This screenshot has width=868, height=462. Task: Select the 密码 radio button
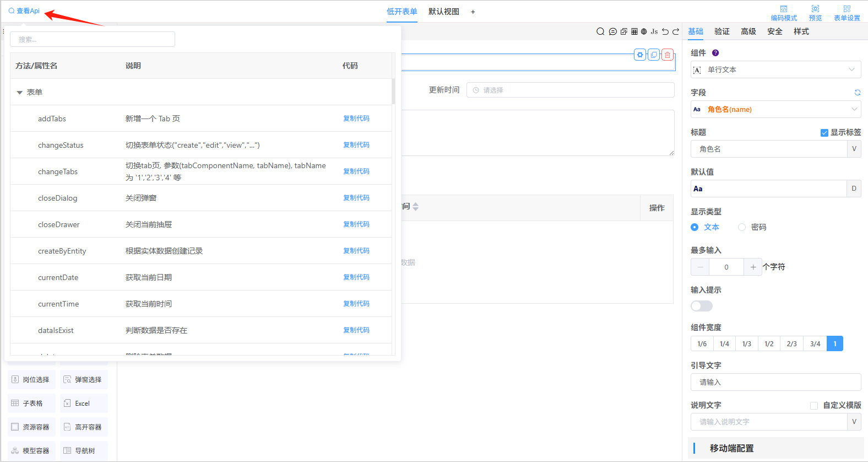tap(742, 227)
